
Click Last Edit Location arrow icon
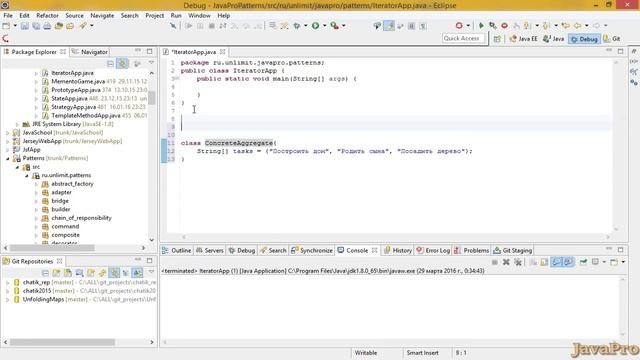(565, 26)
